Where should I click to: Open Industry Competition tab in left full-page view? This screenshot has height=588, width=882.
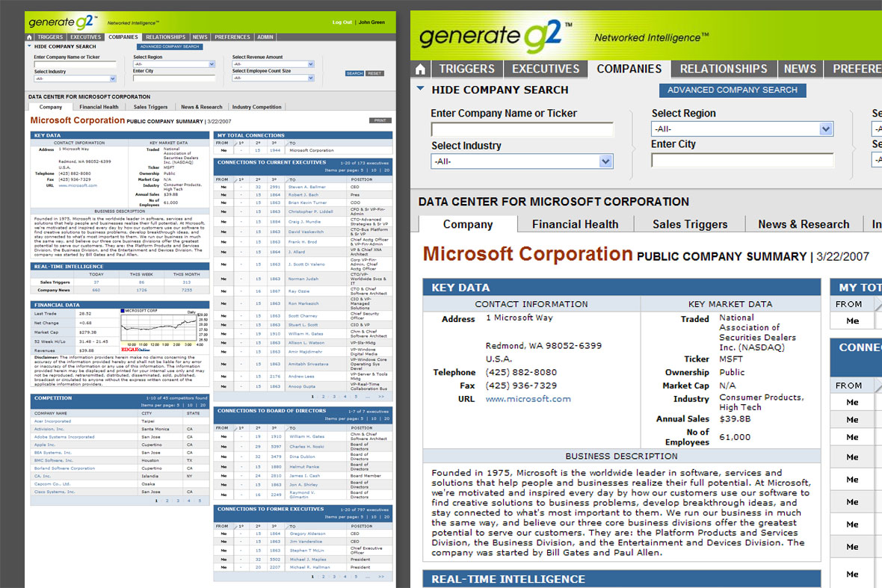256,107
